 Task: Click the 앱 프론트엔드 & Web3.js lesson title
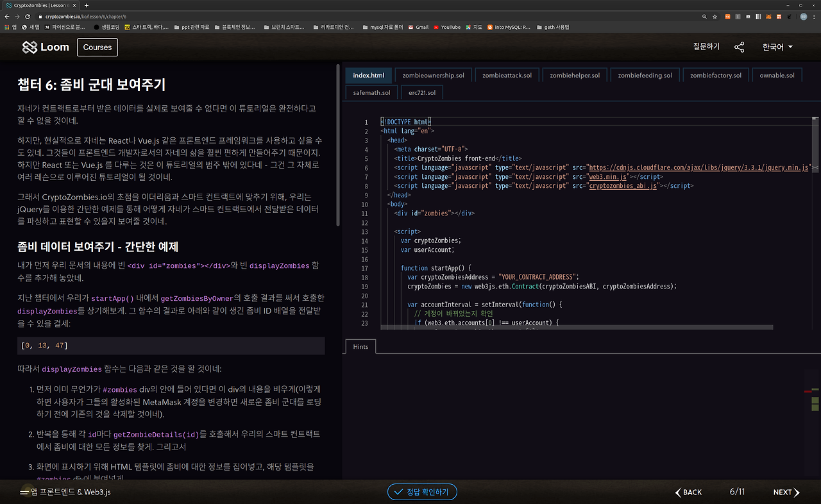(71, 492)
